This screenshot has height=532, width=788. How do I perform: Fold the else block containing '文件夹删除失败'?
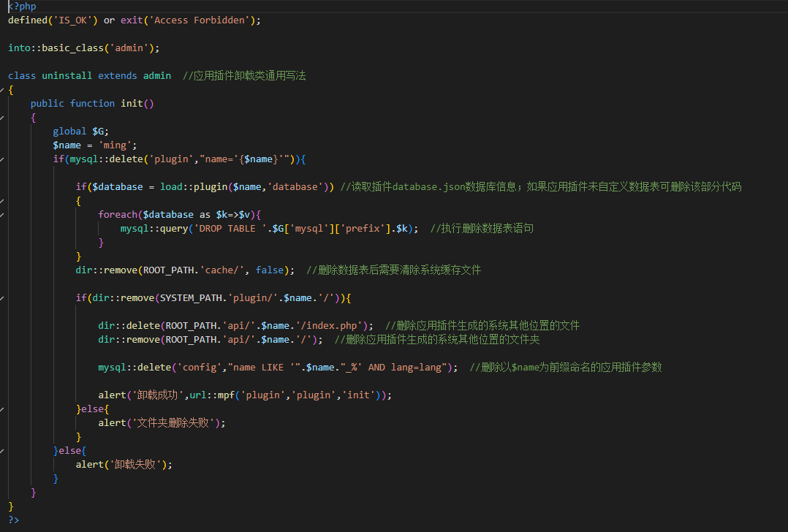[2, 409]
